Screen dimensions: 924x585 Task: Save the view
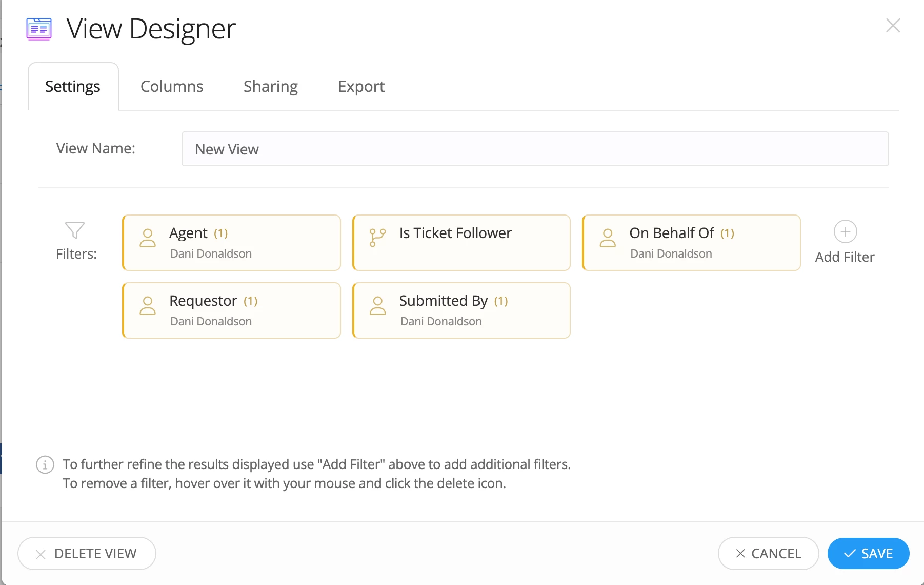coord(868,553)
